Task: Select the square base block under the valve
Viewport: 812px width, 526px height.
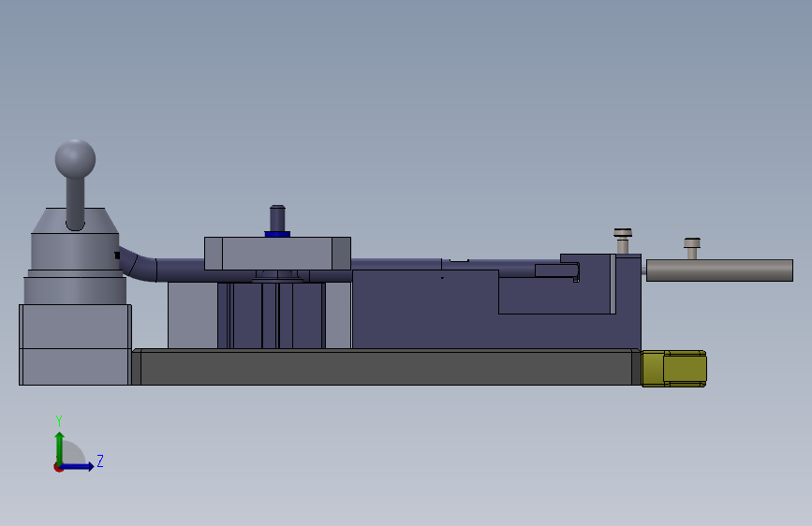Action: click(x=75, y=344)
